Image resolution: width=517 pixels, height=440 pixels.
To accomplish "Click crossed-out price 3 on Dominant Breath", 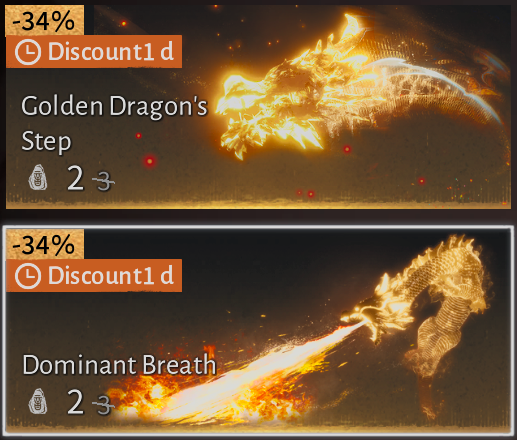I will pos(104,405).
